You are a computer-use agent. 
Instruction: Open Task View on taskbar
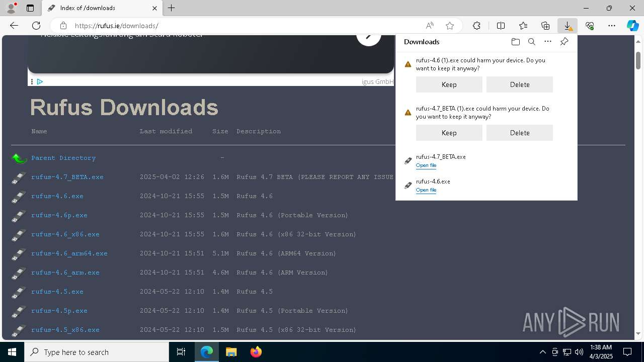(181, 352)
